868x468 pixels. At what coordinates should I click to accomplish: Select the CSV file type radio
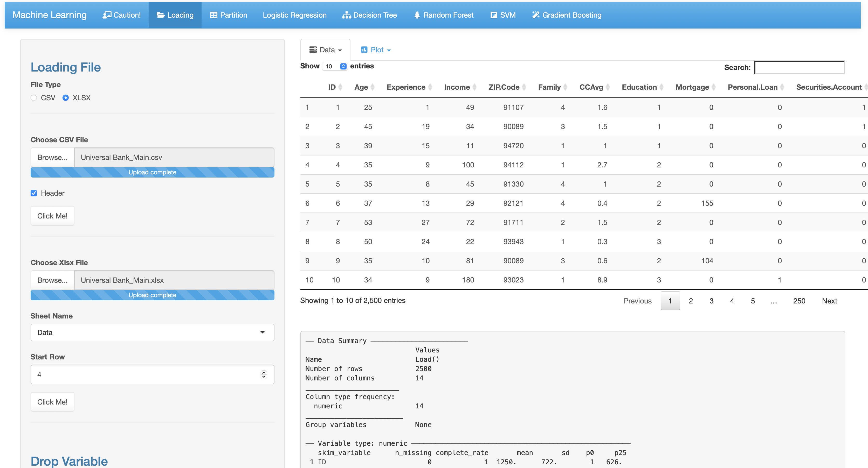click(x=34, y=98)
